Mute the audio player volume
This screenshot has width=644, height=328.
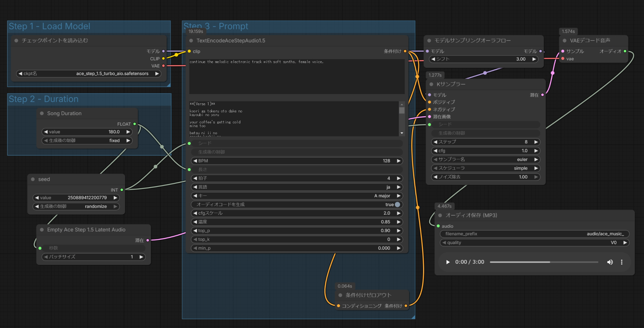(x=610, y=262)
